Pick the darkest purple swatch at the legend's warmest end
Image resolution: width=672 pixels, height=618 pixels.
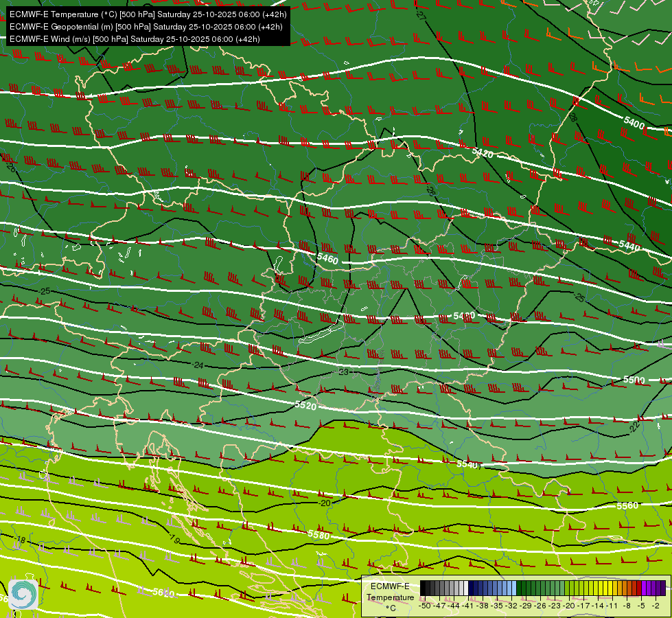tap(664, 588)
